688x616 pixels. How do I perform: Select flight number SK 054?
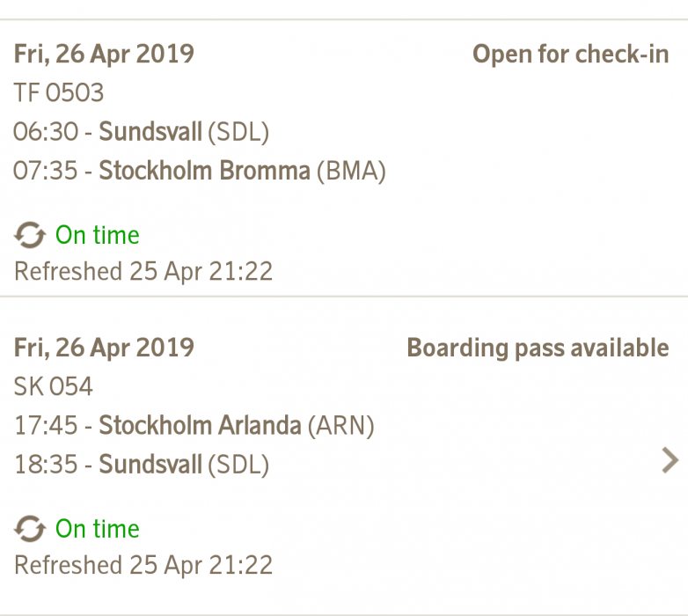tap(54, 386)
